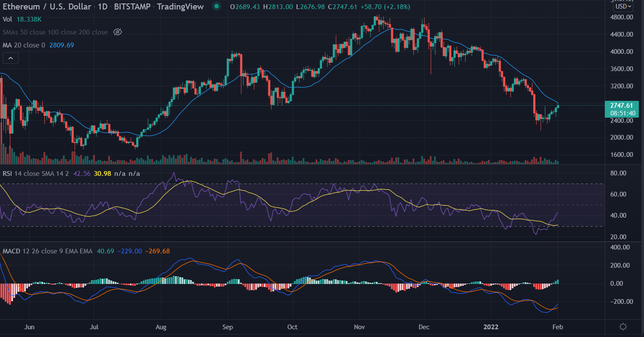This screenshot has width=644, height=337.
Task: Click the current price label 2747.61
Action: [620, 105]
